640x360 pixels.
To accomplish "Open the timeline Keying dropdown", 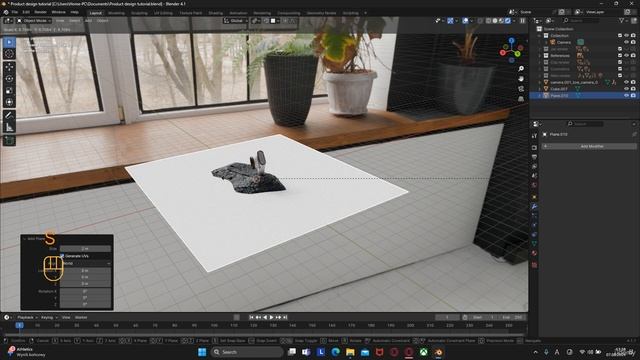I will pos(48,317).
